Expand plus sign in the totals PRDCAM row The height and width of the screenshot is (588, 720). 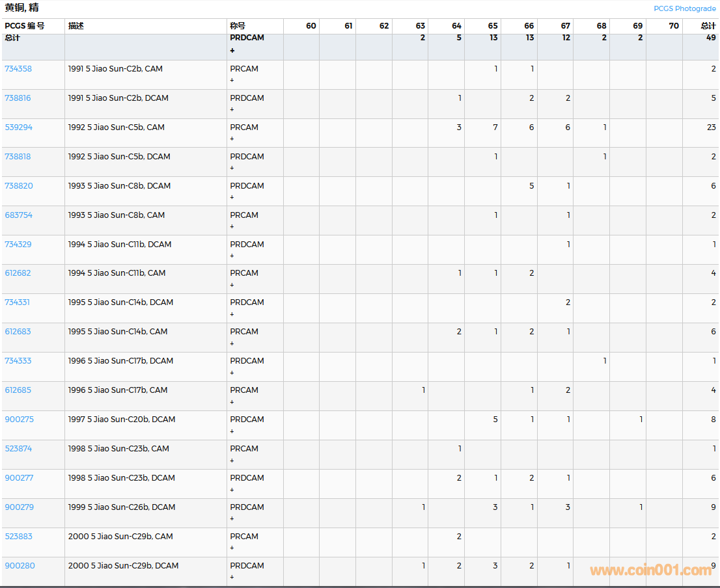tap(232, 51)
